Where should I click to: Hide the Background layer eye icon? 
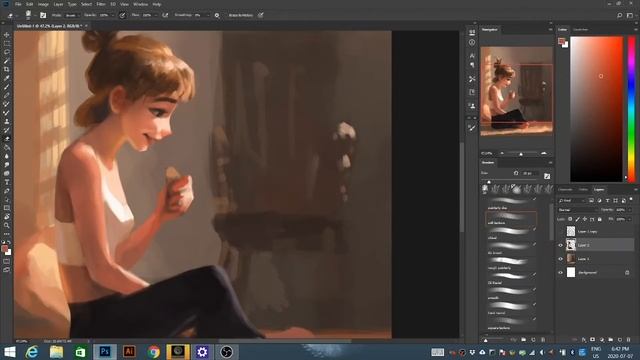[560, 272]
